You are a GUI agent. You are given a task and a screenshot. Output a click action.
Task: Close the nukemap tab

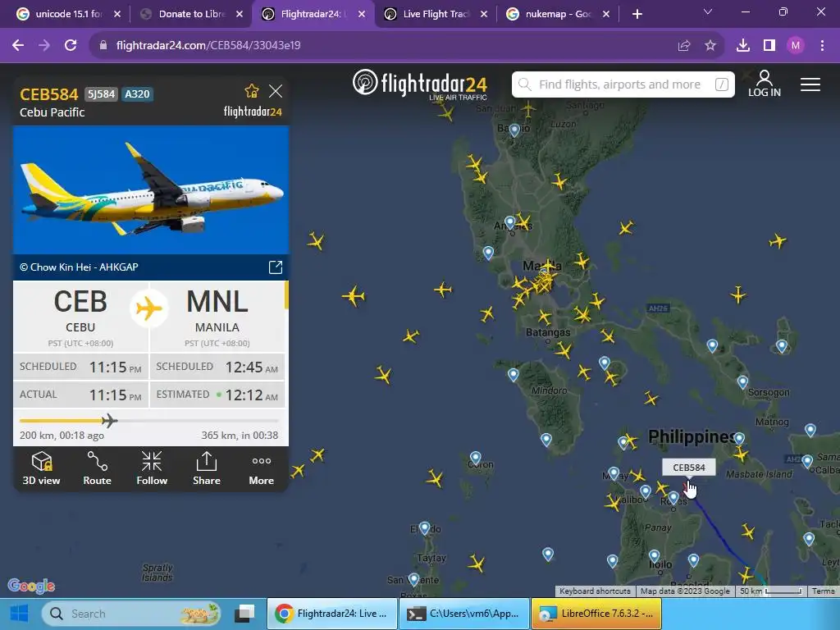pos(606,14)
